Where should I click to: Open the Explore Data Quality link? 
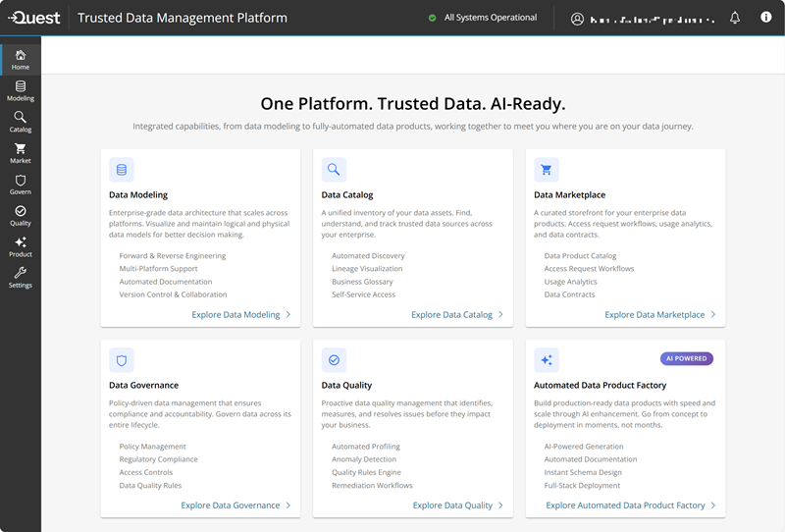coord(457,505)
